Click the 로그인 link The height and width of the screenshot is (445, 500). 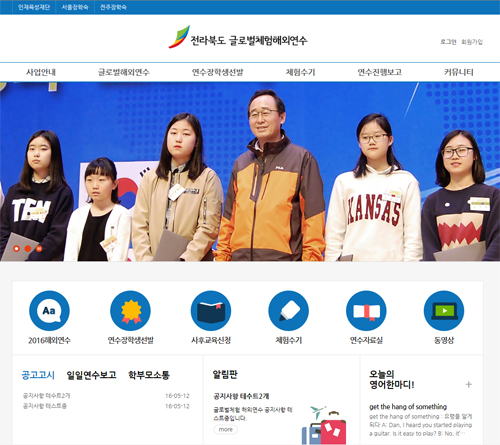pyautogui.click(x=448, y=42)
